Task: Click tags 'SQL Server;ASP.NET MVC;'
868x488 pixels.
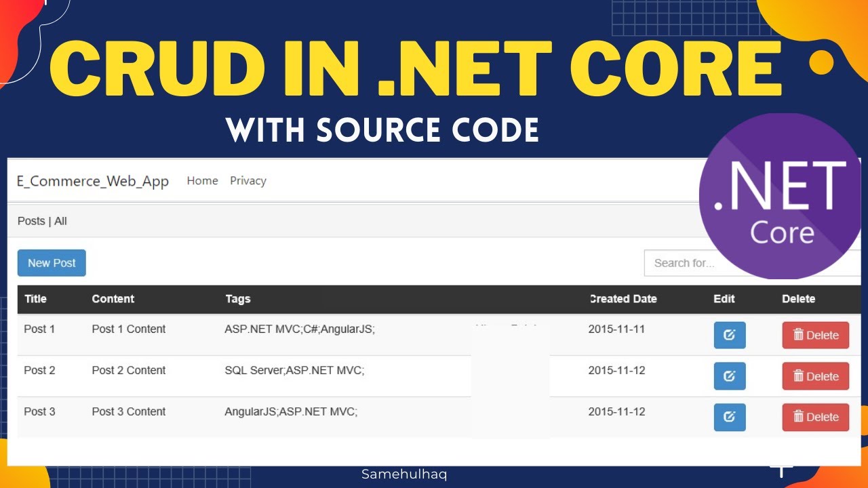Action: coord(294,371)
